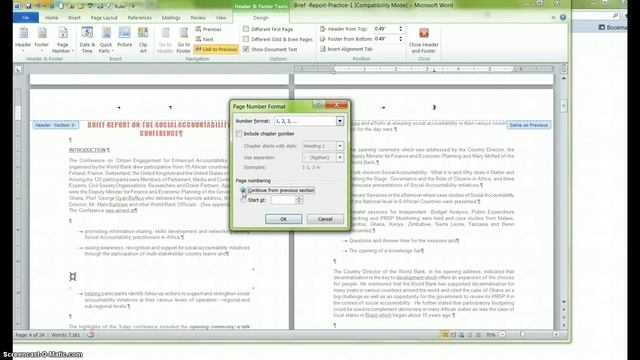Close Header and Footer

click(424, 40)
